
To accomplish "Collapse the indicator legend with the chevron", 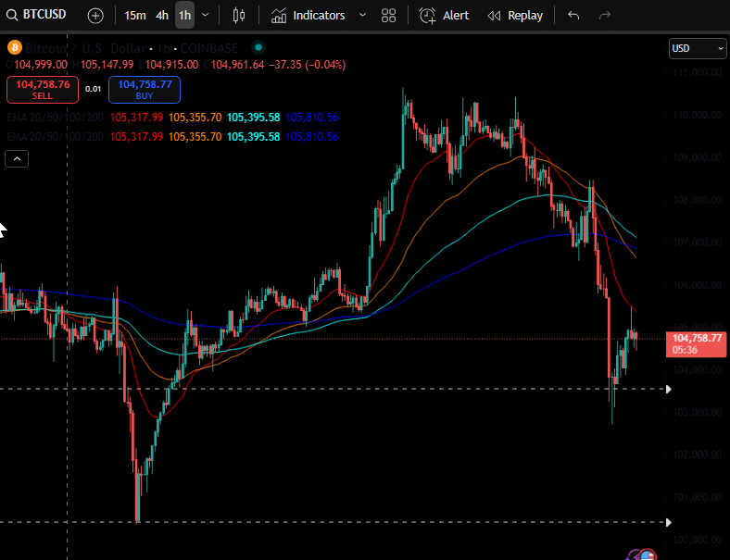I will tap(18, 159).
